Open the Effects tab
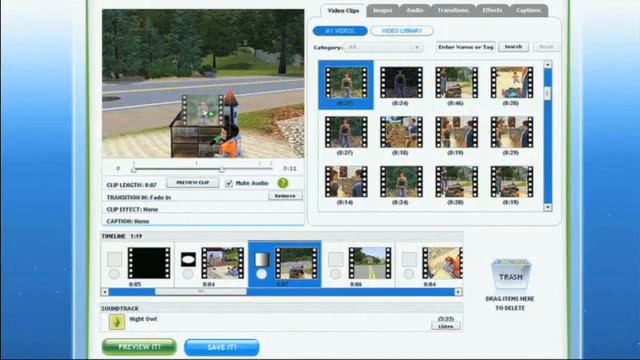 [x=492, y=11]
